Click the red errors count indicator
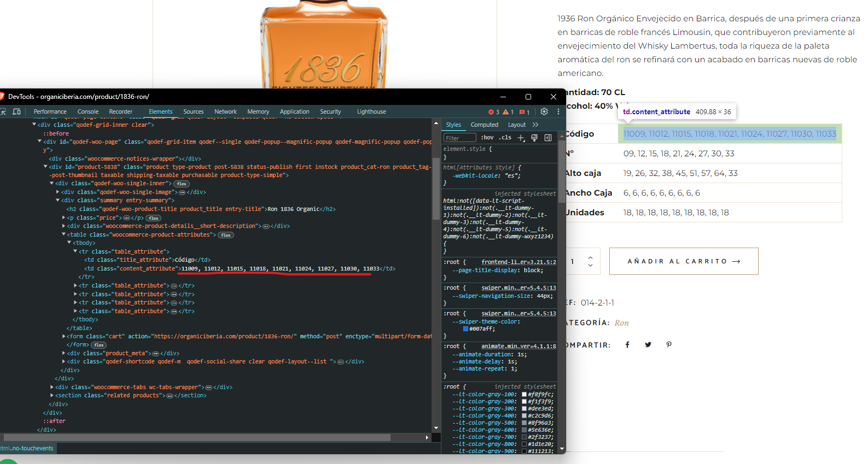Image resolution: width=868 pixels, height=464 pixels. pos(494,112)
